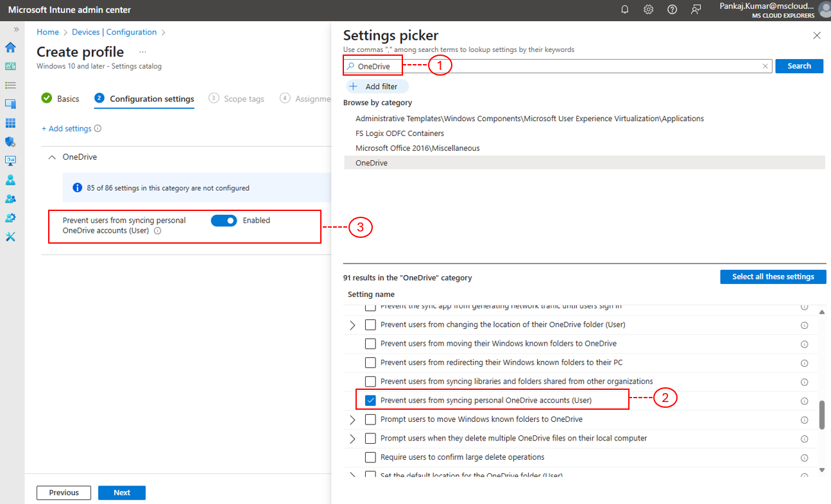Open help question mark icon
Viewport: 831px width, 504px height.
pyautogui.click(x=672, y=10)
